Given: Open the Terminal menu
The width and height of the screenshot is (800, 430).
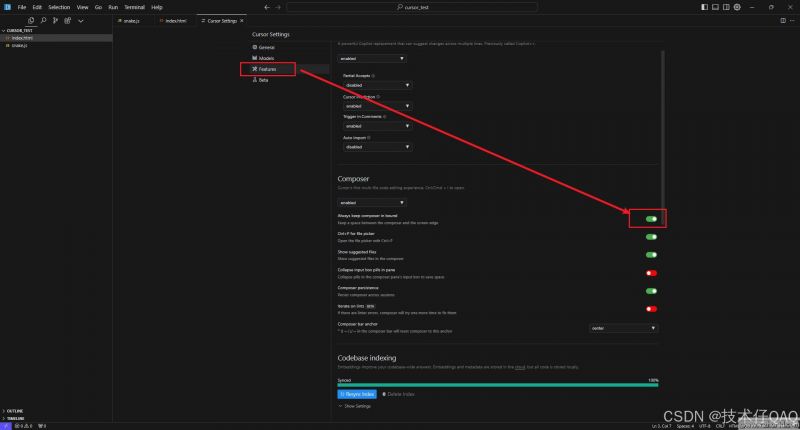Looking at the screenshot, I should (135, 7).
